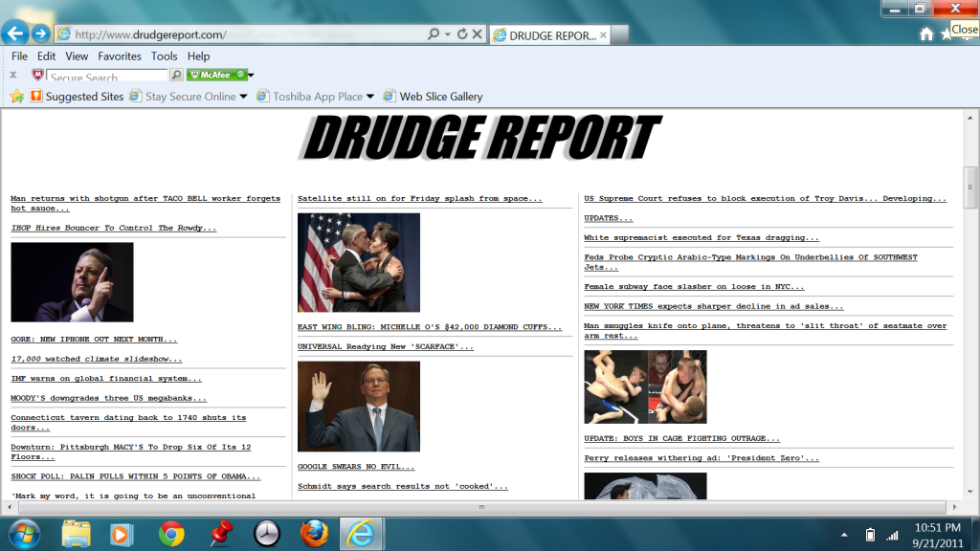
Task: Open 'Perry releases withering ad' headline
Action: pos(702,458)
